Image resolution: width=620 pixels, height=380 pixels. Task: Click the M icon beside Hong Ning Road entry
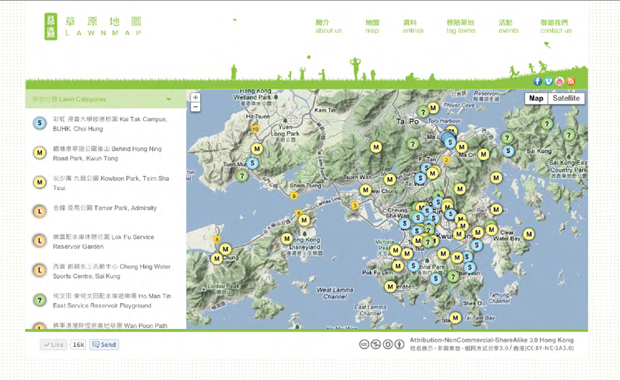40,153
